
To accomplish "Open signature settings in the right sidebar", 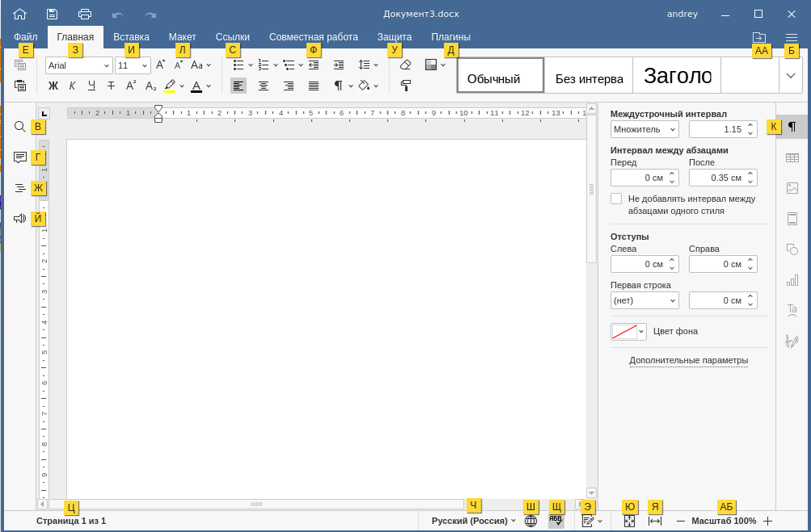I will click(x=792, y=341).
